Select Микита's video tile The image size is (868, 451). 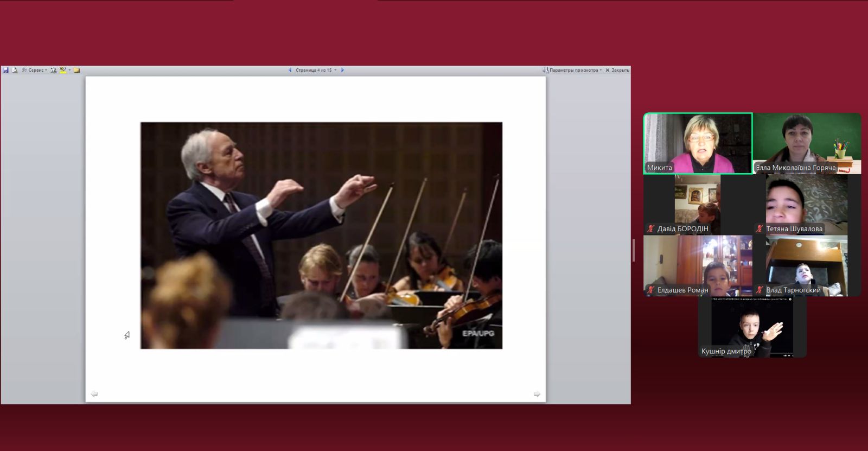coord(698,143)
